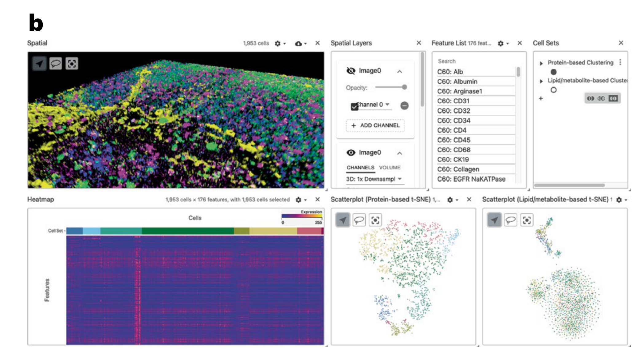The image size is (644, 357).
Task: Toggle the Channel 0 checkbox
Action: pyautogui.click(x=354, y=107)
